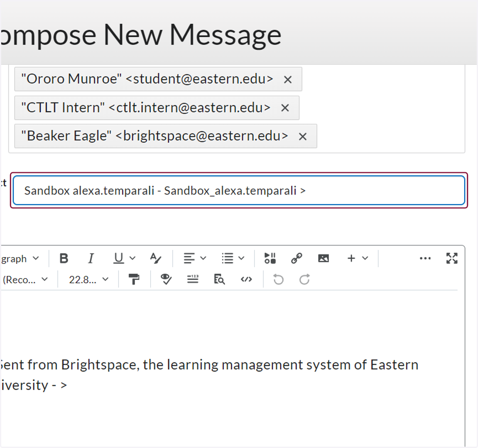Viewport: 478px width, 448px height.
Task: Click the Beaker Eagle recipient chip
Action: coord(166,136)
